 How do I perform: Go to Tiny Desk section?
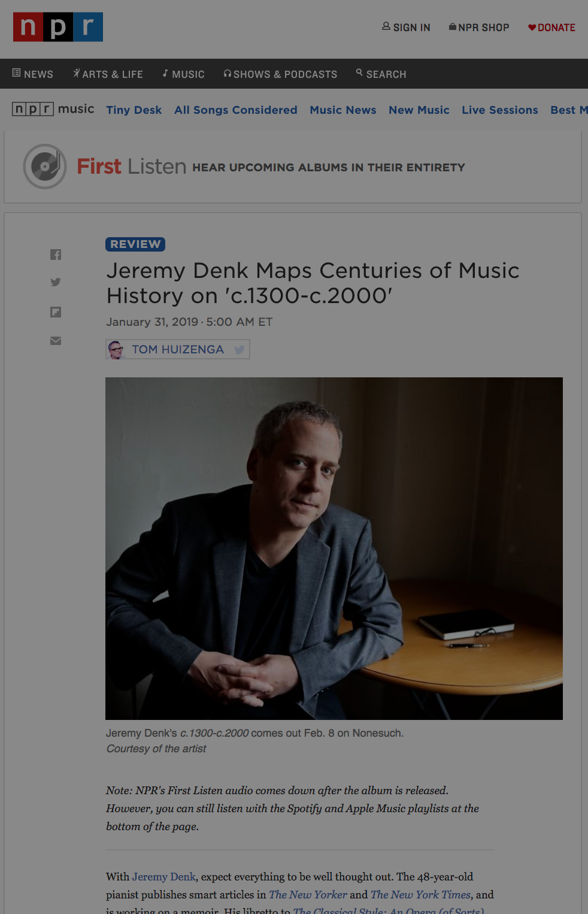tap(134, 110)
